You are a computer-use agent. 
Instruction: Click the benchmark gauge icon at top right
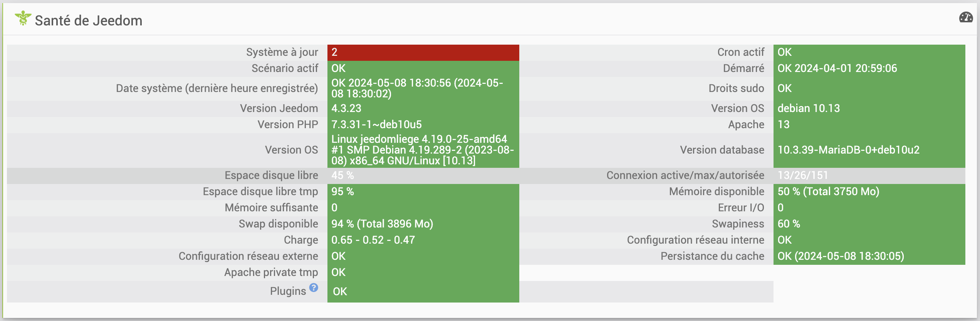pos(966,17)
